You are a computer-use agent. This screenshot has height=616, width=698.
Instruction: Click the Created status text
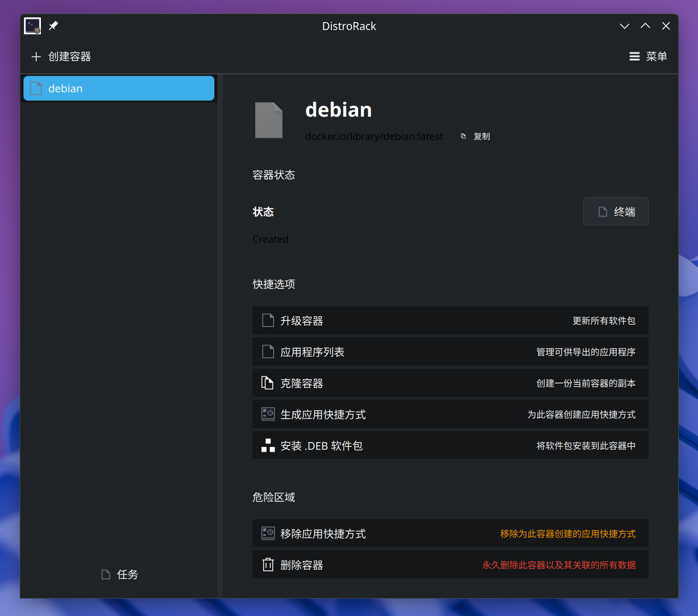(270, 239)
